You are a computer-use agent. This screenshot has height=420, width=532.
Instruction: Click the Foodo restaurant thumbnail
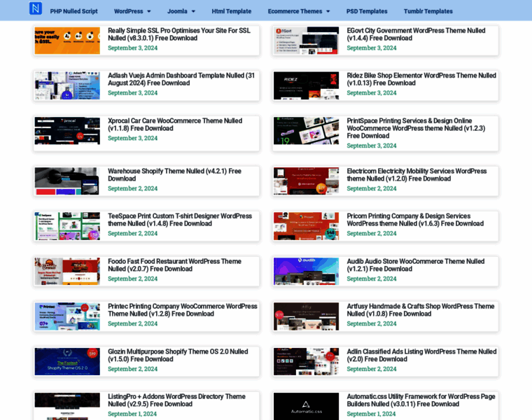pos(67,271)
